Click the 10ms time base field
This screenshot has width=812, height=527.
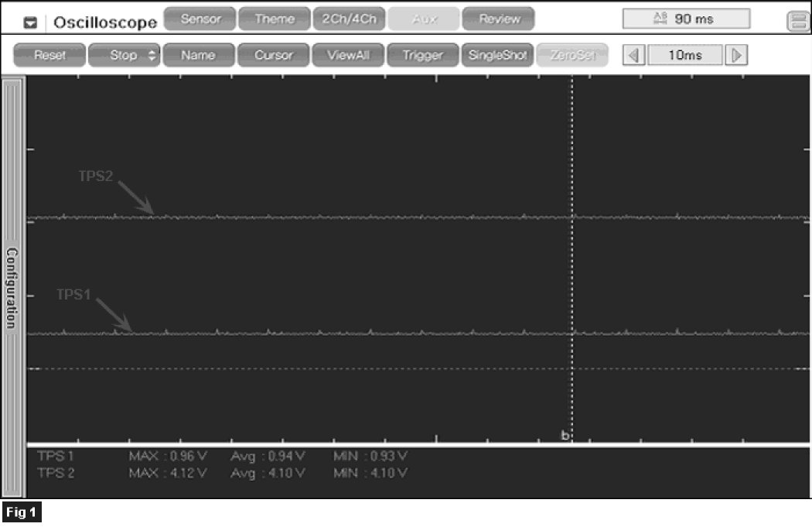tap(685, 55)
